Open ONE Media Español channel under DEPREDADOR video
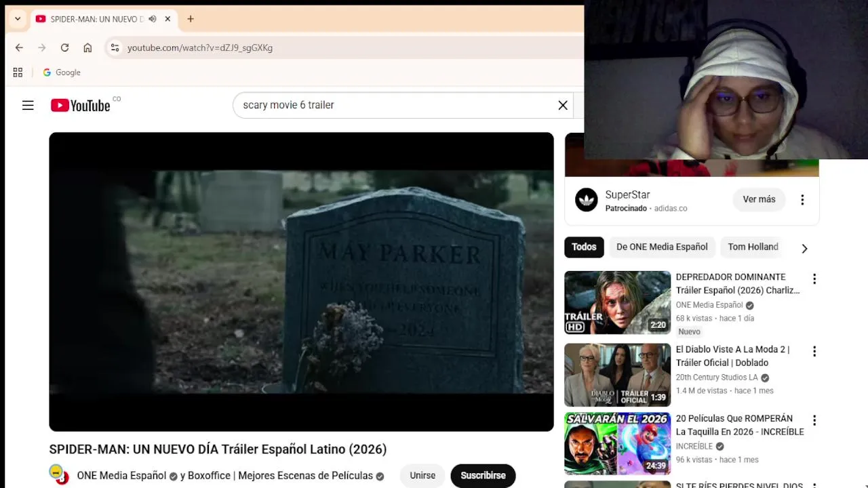Screen dimensions: 868x488 point(709,305)
